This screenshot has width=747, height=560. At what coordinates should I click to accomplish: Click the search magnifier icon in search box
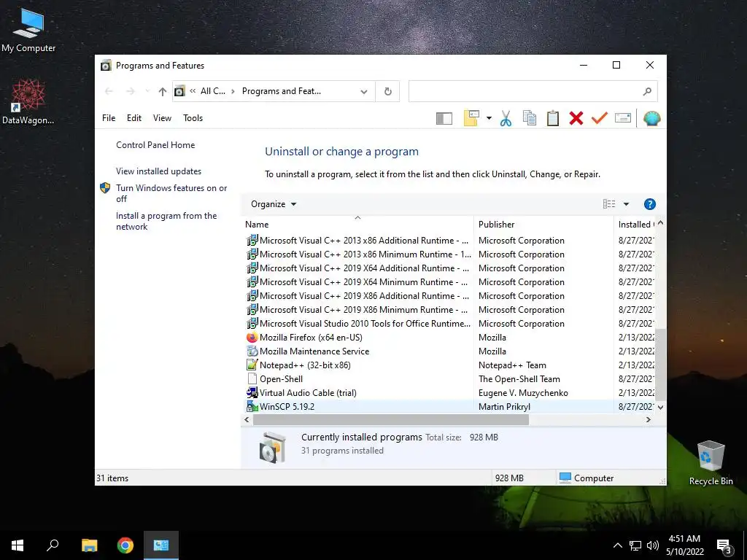pos(647,91)
